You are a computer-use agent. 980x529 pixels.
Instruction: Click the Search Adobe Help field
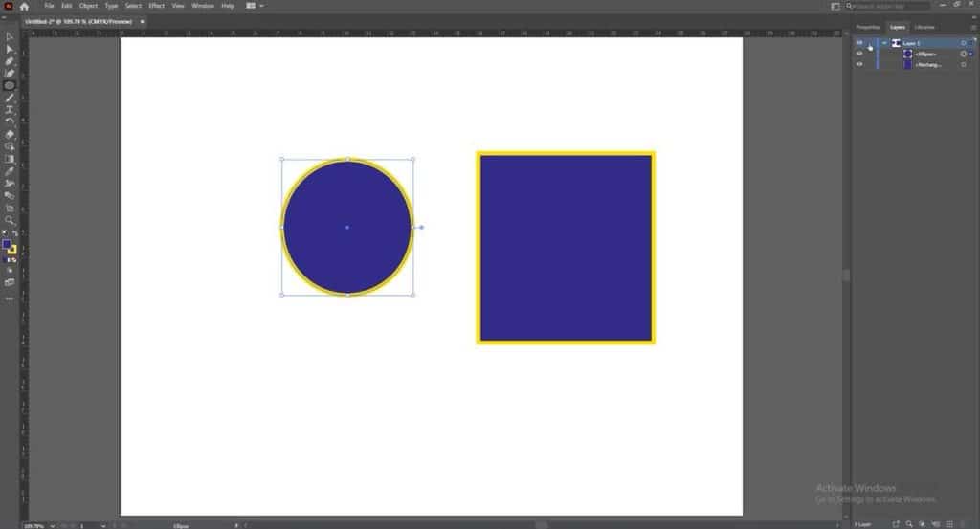pos(888,6)
